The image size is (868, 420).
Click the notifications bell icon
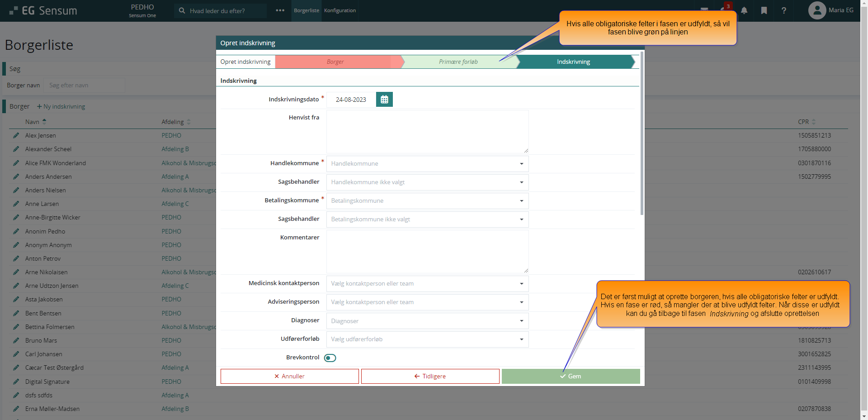[744, 10]
